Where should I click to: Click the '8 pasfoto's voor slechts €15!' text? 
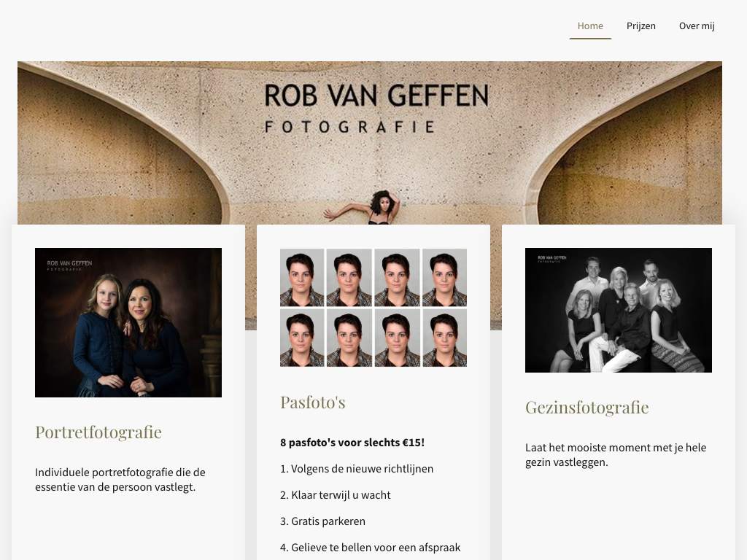tap(352, 443)
